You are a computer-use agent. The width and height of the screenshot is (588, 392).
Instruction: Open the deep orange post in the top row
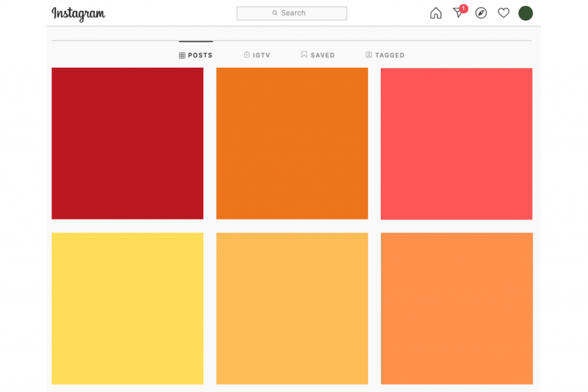[292, 143]
